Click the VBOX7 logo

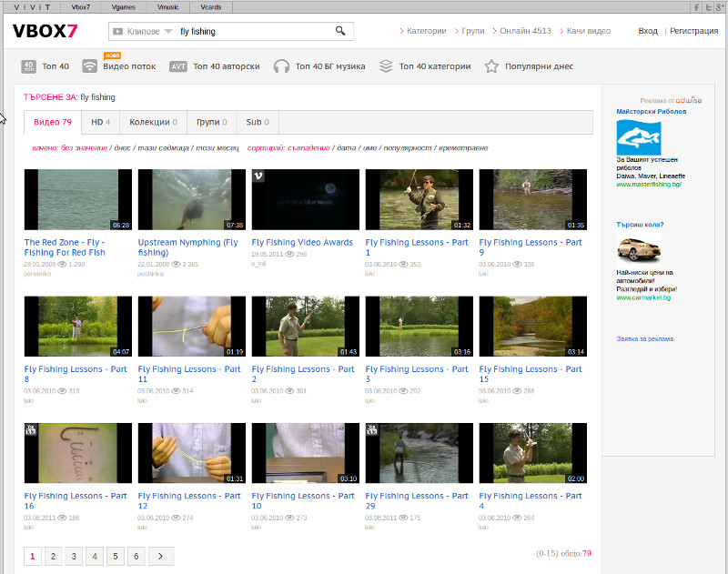point(45,31)
